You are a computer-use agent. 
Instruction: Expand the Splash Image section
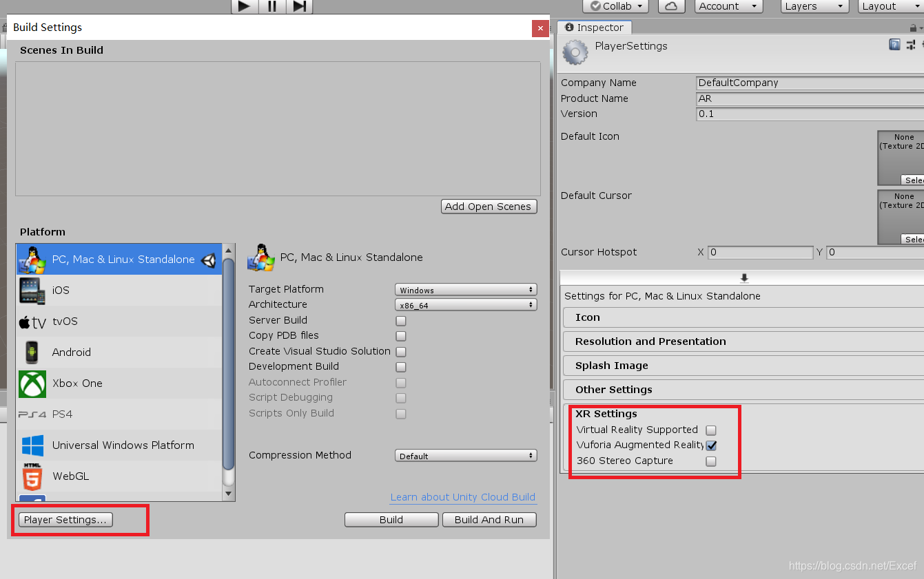pos(743,366)
